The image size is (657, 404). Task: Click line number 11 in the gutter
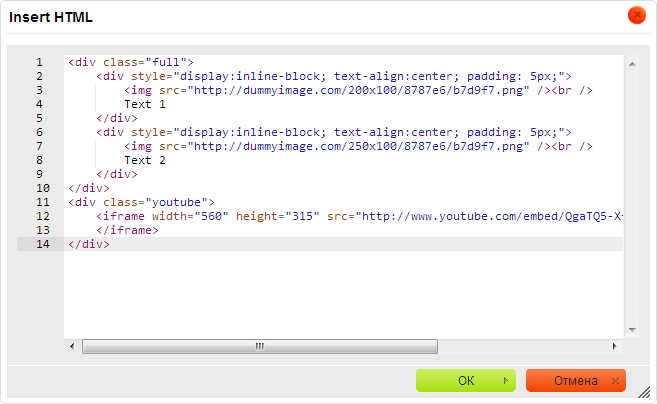[x=42, y=202]
